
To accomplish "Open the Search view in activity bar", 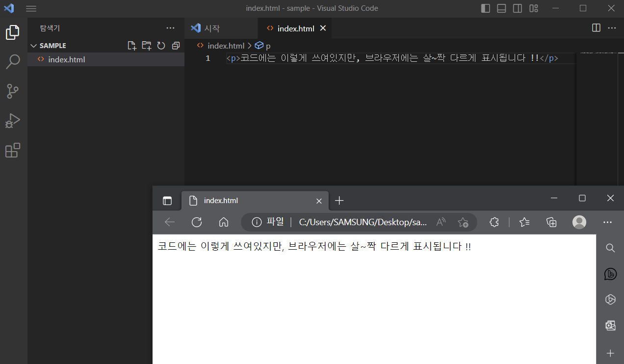I will 13,62.
